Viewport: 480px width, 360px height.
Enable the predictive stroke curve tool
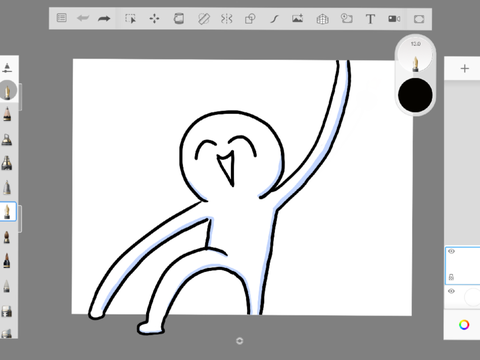point(274,19)
